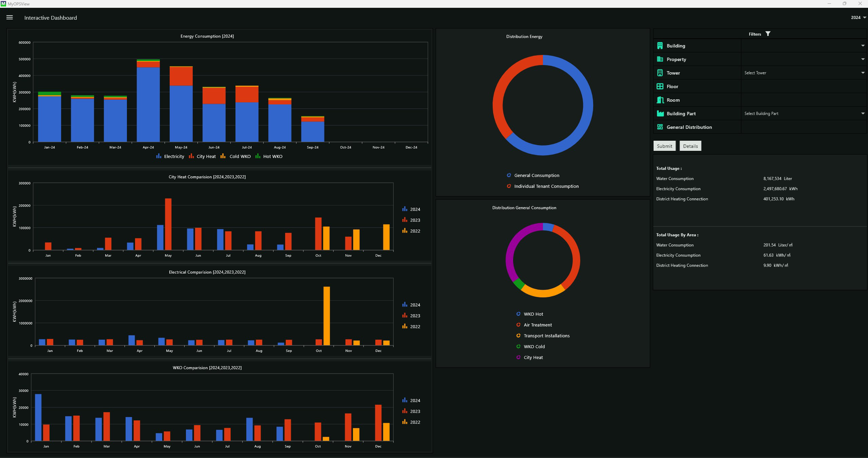This screenshot has width=868, height=458.
Task: Click the Electrical Comparision chart title
Action: [207, 272]
